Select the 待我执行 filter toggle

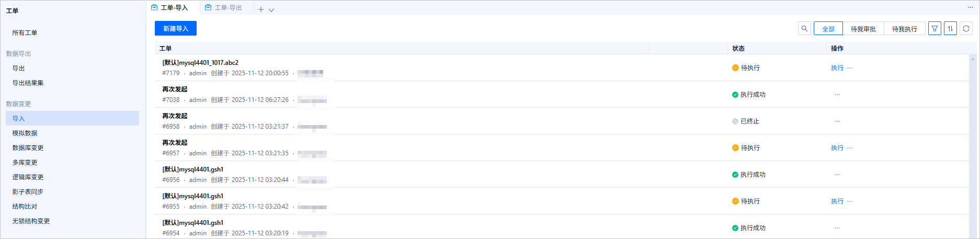tap(904, 29)
